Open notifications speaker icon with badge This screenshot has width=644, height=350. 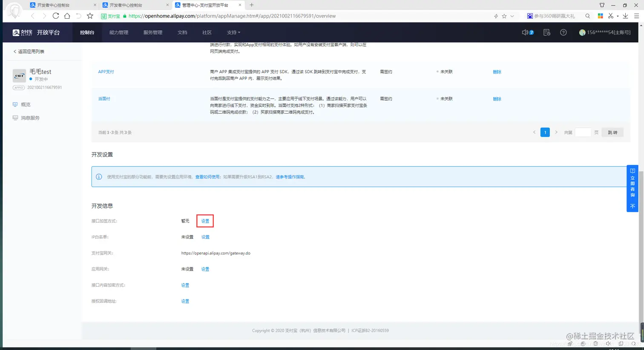528,32
